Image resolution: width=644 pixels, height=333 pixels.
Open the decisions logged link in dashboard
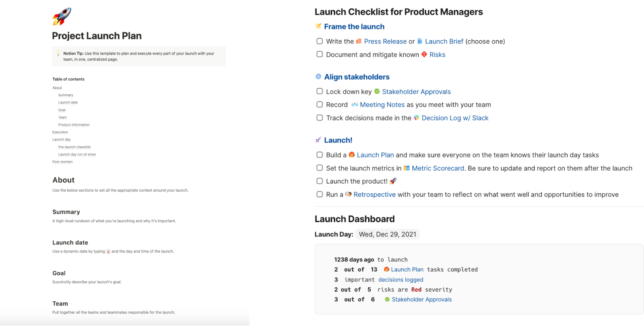pos(400,279)
